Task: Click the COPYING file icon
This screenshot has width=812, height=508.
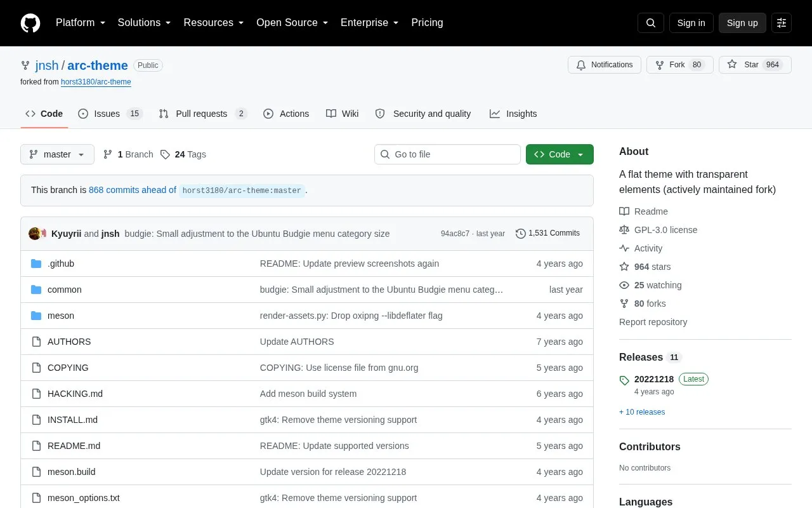Action: [x=36, y=368]
